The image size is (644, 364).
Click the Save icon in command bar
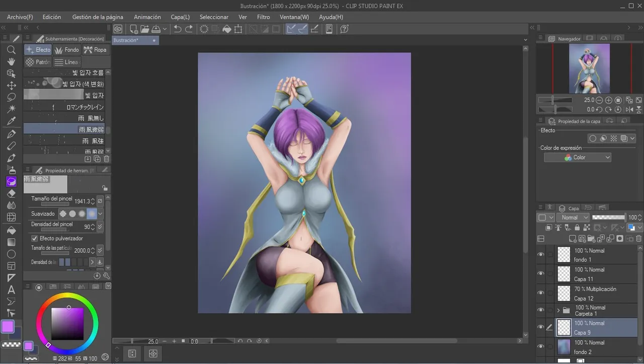click(x=156, y=29)
